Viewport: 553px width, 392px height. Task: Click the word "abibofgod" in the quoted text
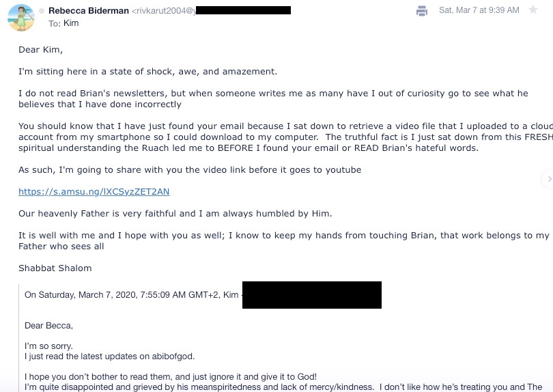point(173,356)
